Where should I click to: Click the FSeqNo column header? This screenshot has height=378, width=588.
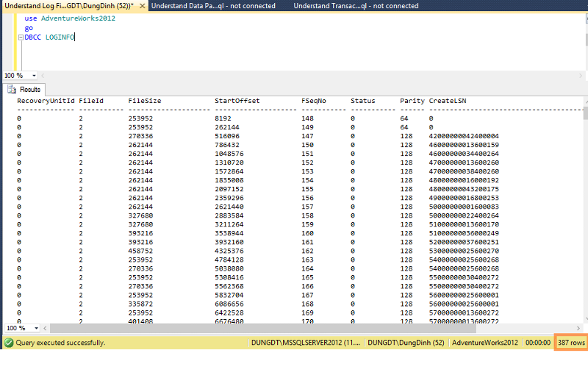point(314,101)
